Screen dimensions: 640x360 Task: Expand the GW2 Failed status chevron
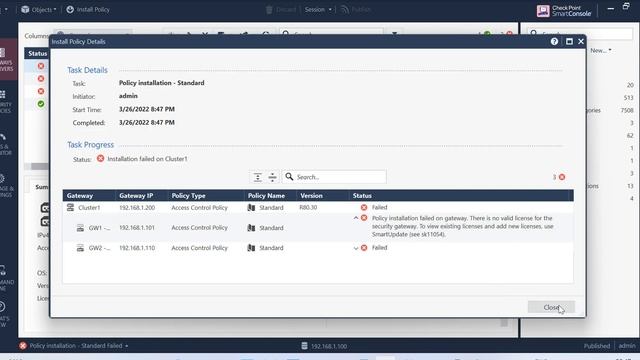tap(356, 248)
